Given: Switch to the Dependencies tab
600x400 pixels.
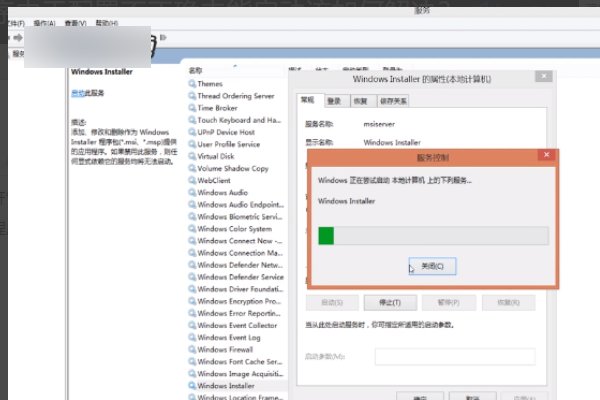Looking at the screenshot, I should [x=393, y=101].
